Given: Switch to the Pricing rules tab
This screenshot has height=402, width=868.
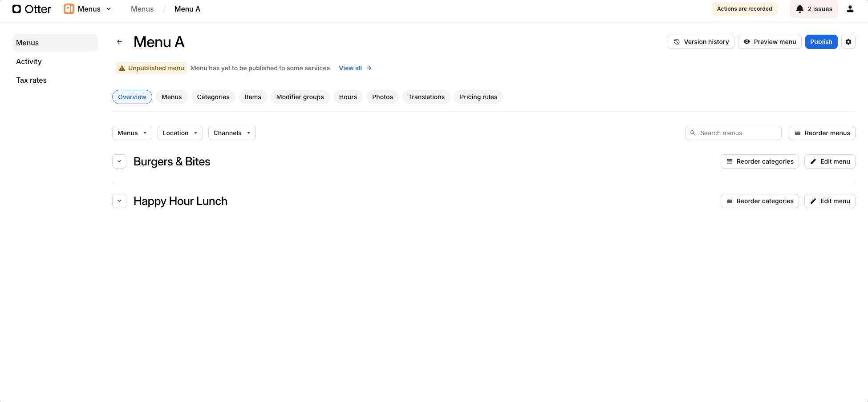Looking at the screenshot, I should (478, 97).
